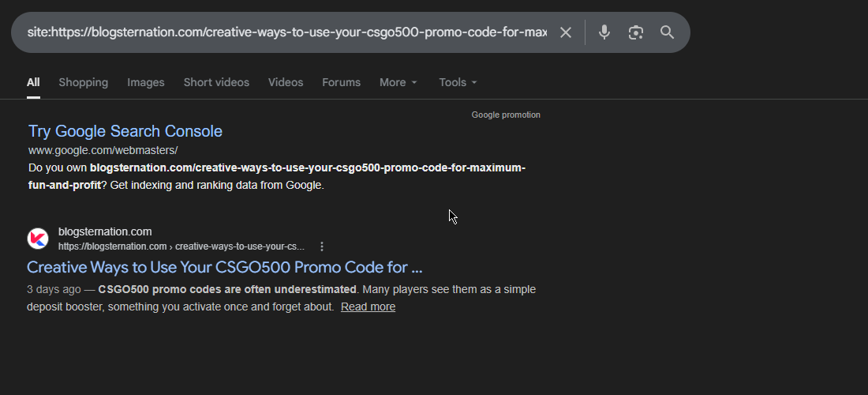Open the Tools dropdown
This screenshot has width=868, height=395.
[458, 82]
